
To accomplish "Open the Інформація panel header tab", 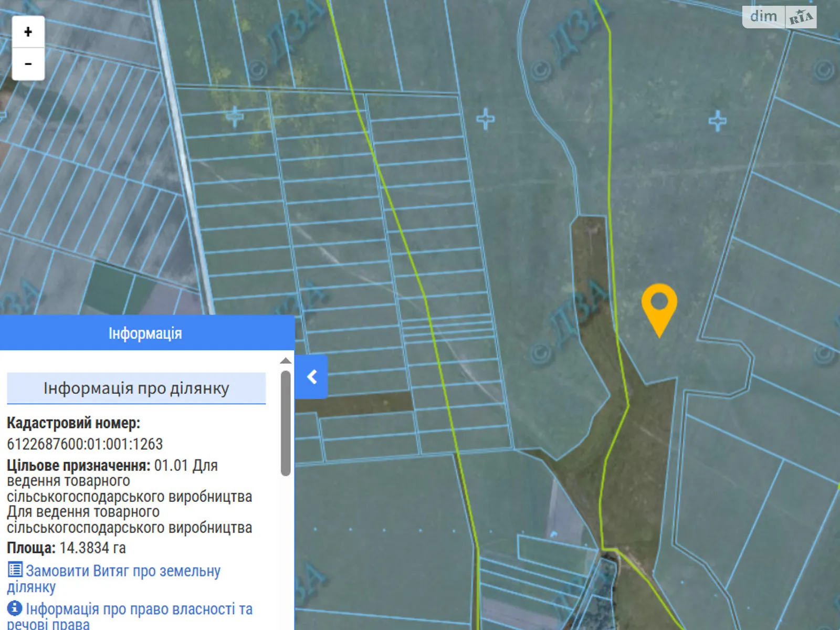I will click(145, 333).
